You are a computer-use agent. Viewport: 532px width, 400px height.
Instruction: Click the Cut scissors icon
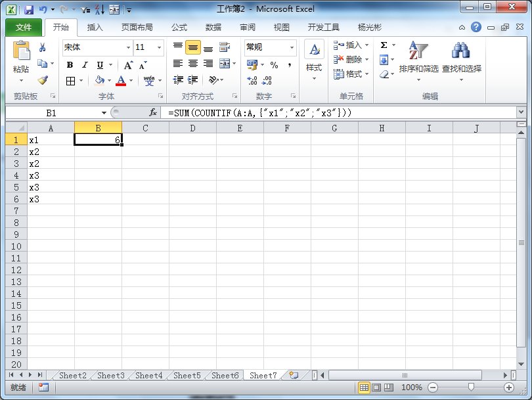click(43, 47)
